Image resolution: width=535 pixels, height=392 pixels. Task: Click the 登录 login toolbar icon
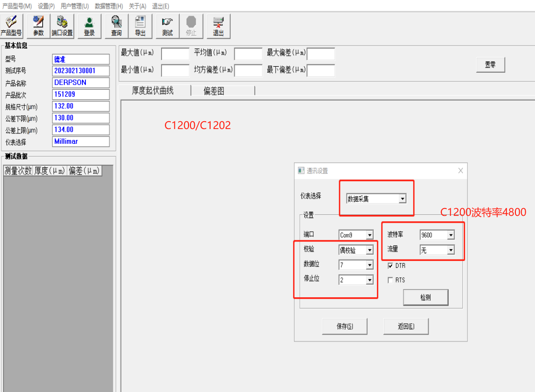coord(89,26)
